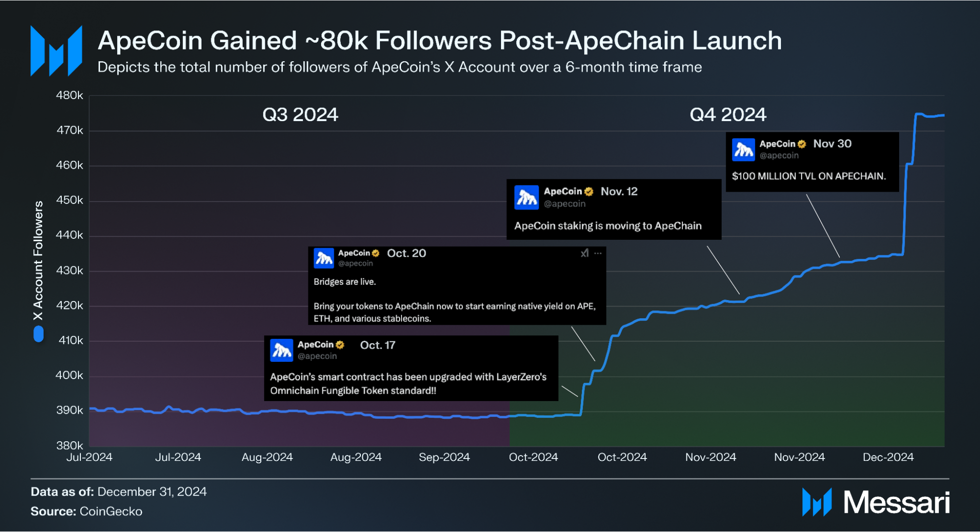
Task: Select the Q4 2024 quarter label
Action: click(728, 115)
